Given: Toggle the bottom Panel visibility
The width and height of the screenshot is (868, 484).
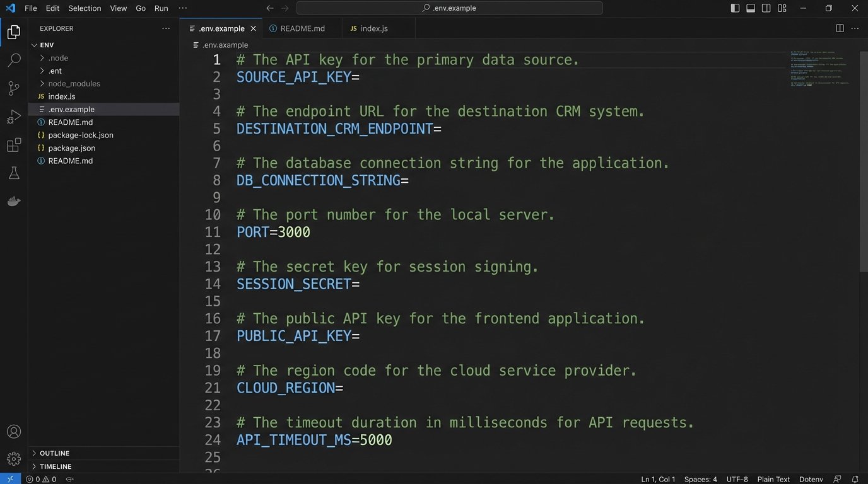Looking at the screenshot, I should coord(749,8).
